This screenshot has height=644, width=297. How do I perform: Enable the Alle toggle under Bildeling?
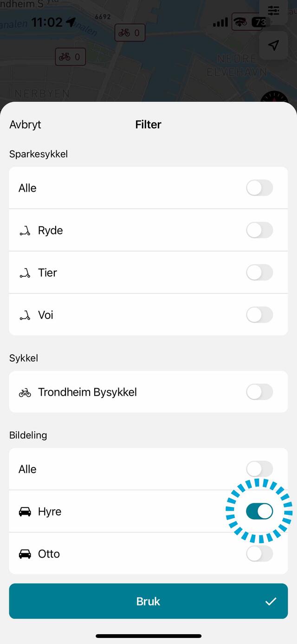tap(259, 469)
